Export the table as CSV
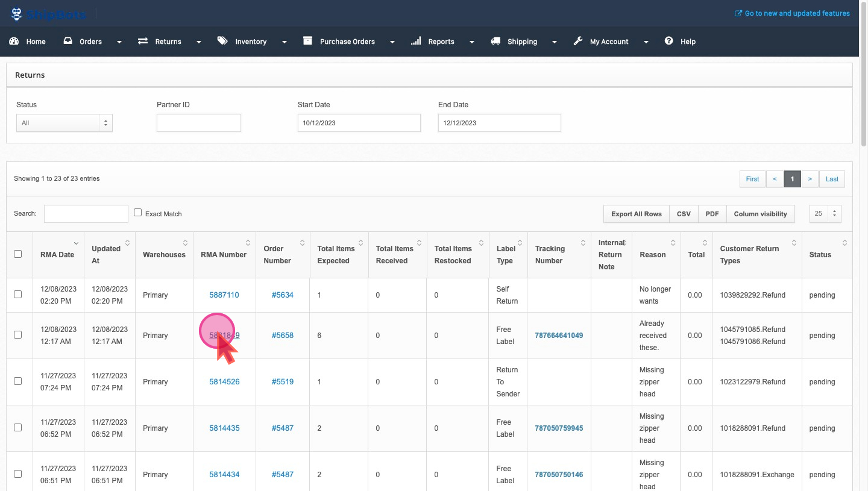868x491 pixels. [684, 214]
